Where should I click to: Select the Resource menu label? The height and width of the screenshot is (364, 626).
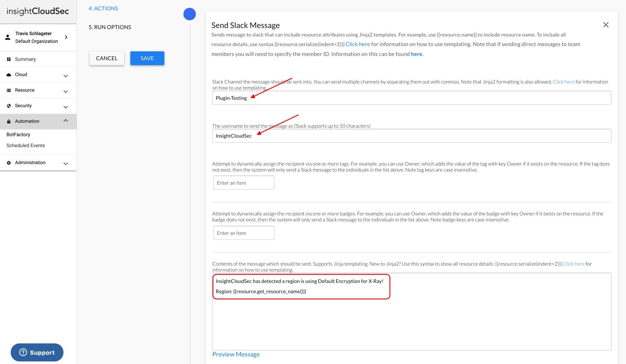[24, 90]
